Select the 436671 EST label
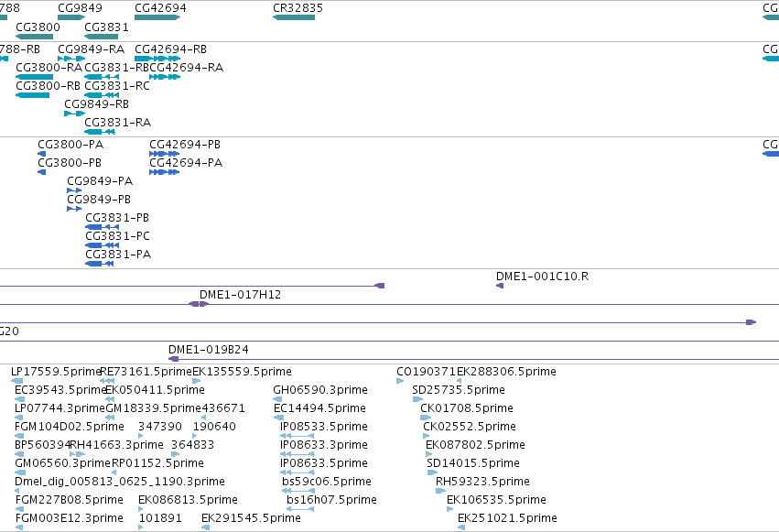 pyautogui.click(x=223, y=408)
